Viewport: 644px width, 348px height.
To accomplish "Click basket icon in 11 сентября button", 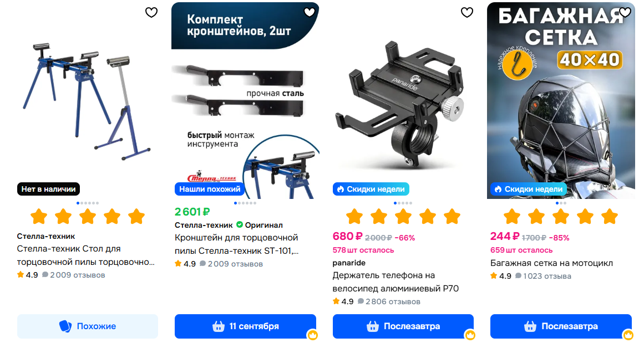I will [219, 326].
